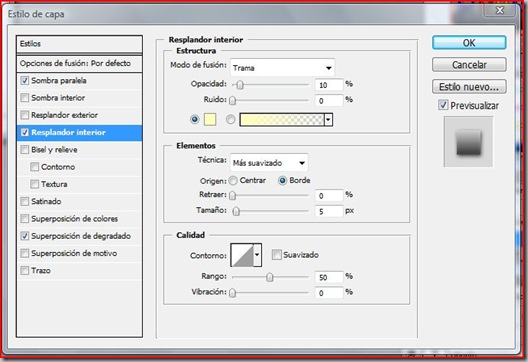The height and width of the screenshot is (362, 528).
Task: Click the Vibración slider handle
Action: coord(232,293)
